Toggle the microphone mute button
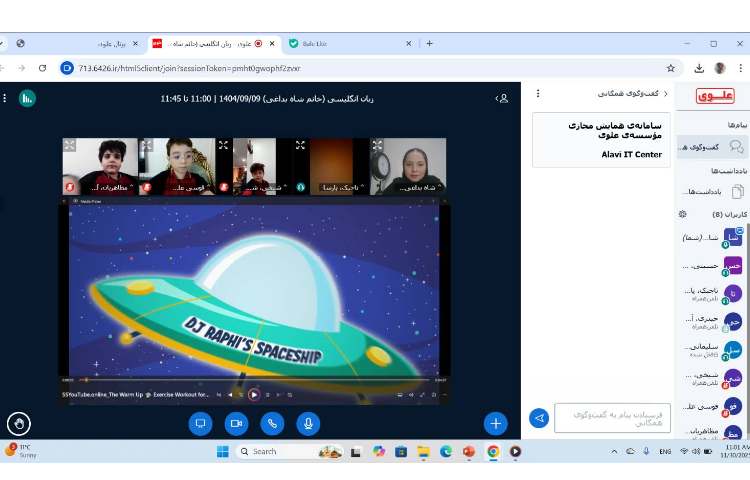The width and height of the screenshot is (750, 480). click(308, 423)
